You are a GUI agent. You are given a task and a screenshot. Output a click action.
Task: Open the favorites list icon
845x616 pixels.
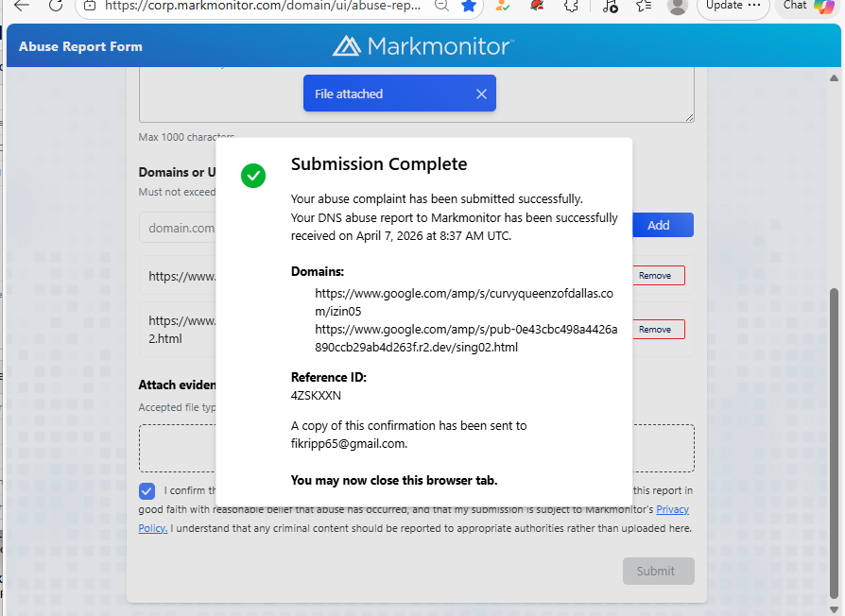point(644,6)
